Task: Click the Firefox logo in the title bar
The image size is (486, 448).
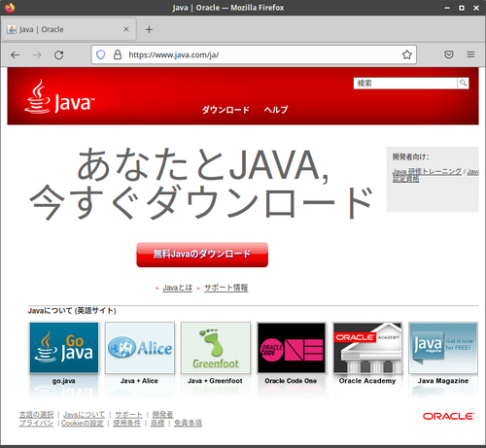Action: 10,7
